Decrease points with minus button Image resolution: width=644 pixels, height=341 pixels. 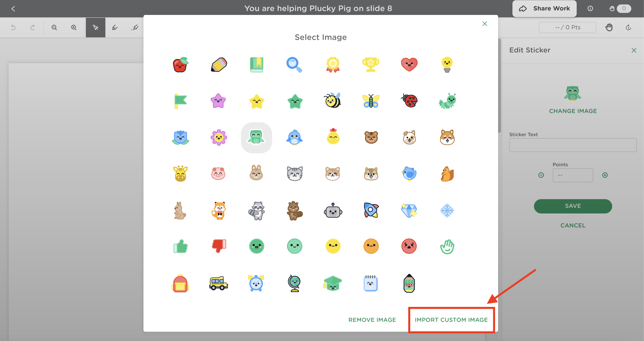click(541, 175)
